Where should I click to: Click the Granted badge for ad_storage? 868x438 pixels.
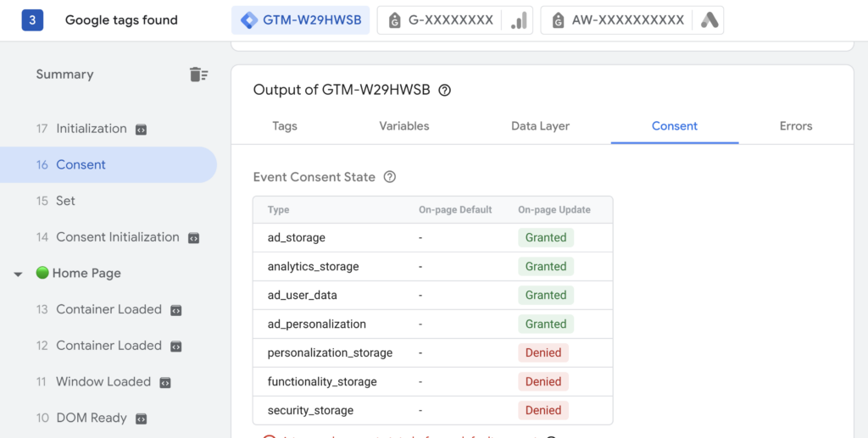546,238
